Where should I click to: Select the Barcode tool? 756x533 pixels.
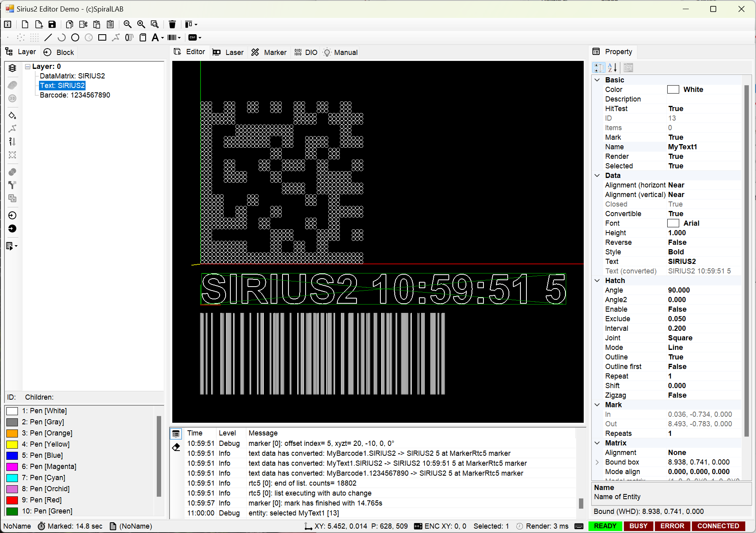(172, 37)
